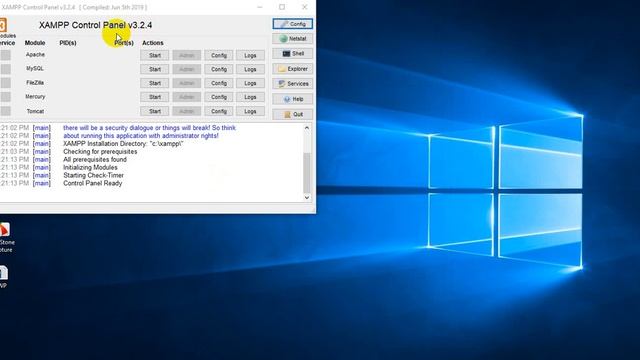Click the XAMPP Control Panel title bar text

pyautogui.click(x=74, y=7)
